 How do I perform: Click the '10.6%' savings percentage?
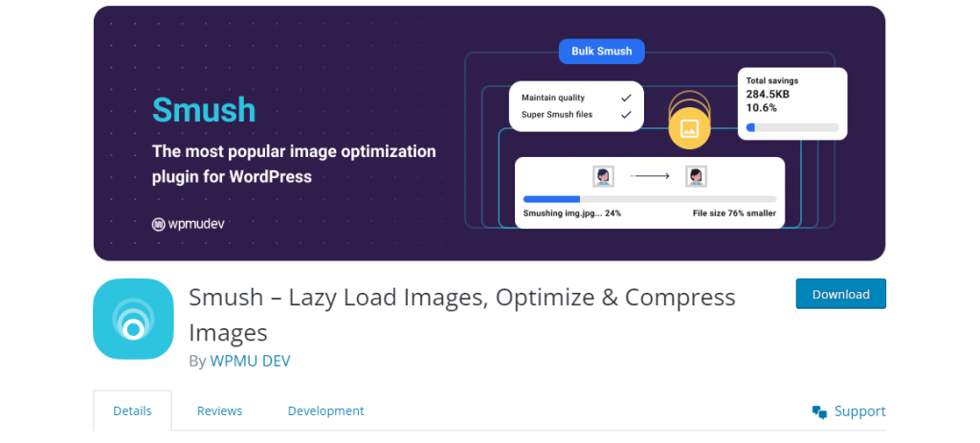761,108
